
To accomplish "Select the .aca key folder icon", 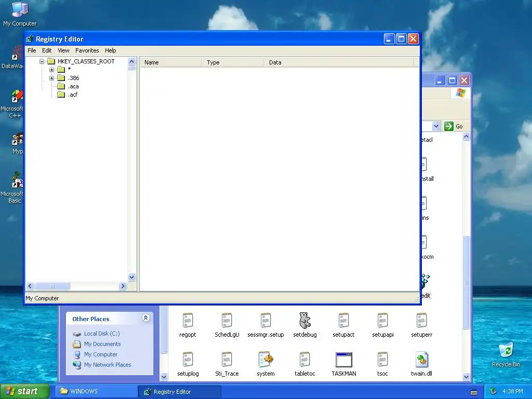I will coord(61,86).
